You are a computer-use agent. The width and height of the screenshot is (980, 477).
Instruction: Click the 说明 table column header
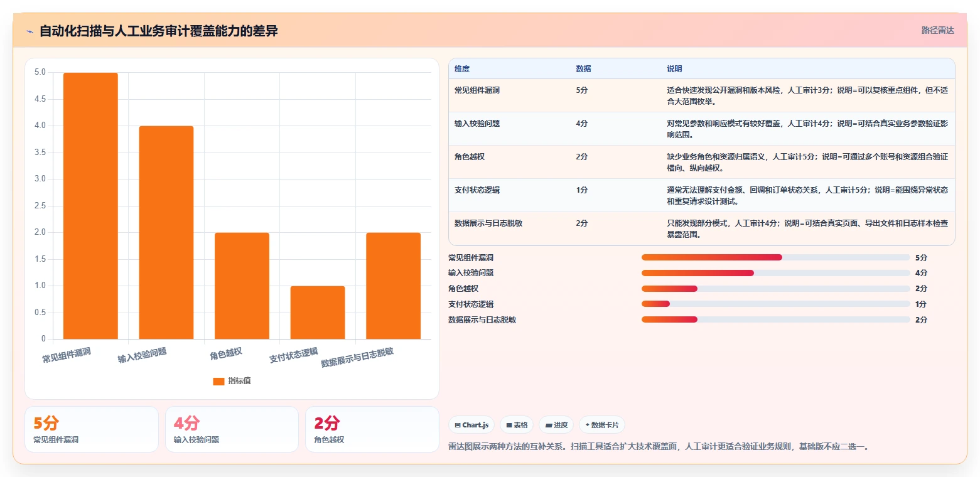point(674,69)
